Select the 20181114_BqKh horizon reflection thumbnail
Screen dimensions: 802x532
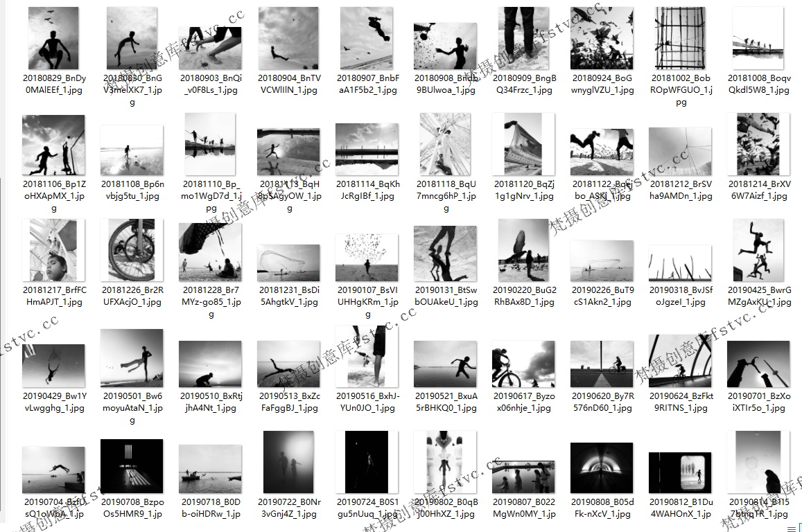(x=367, y=149)
